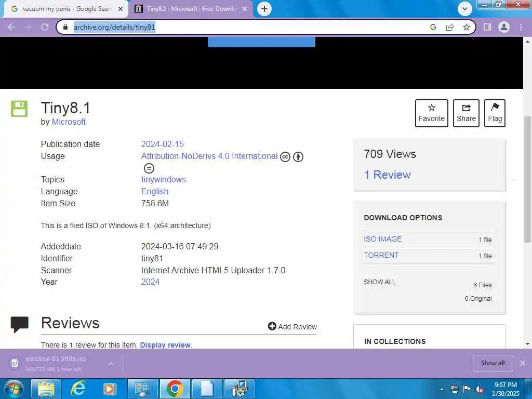Screen dimensions: 532x399
Task: Click the green floppy disk software icon
Action: pos(19,109)
